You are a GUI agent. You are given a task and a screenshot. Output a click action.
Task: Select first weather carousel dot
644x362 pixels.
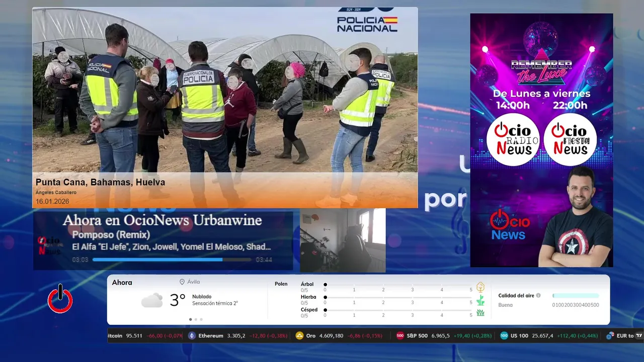coord(190,319)
